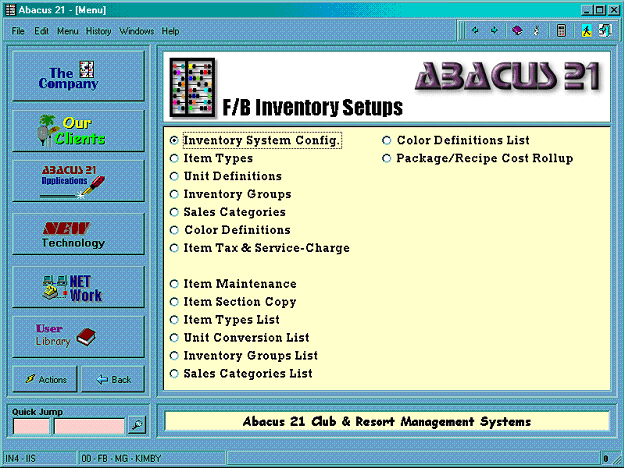Click the Back button in sidebar

pyautogui.click(x=113, y=379)
